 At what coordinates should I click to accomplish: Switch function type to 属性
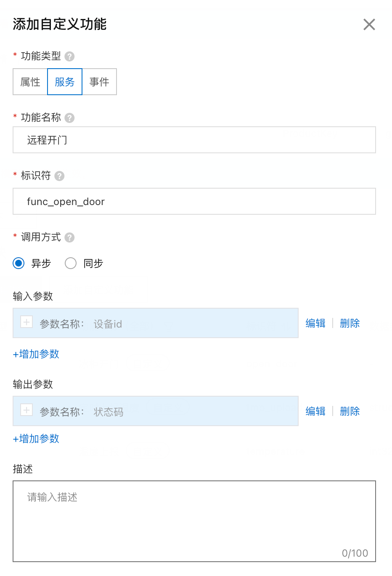pyautogui.click(x=30, y=82)
